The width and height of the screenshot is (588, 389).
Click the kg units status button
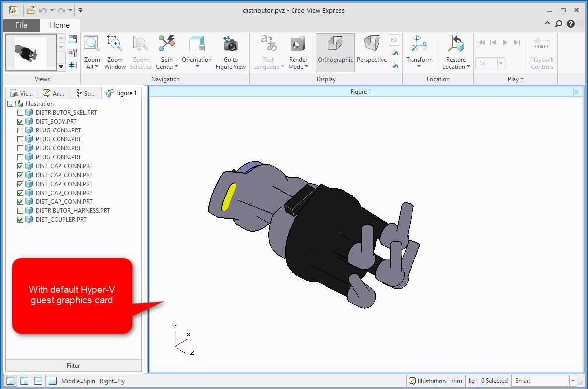[x=472, y=381]
